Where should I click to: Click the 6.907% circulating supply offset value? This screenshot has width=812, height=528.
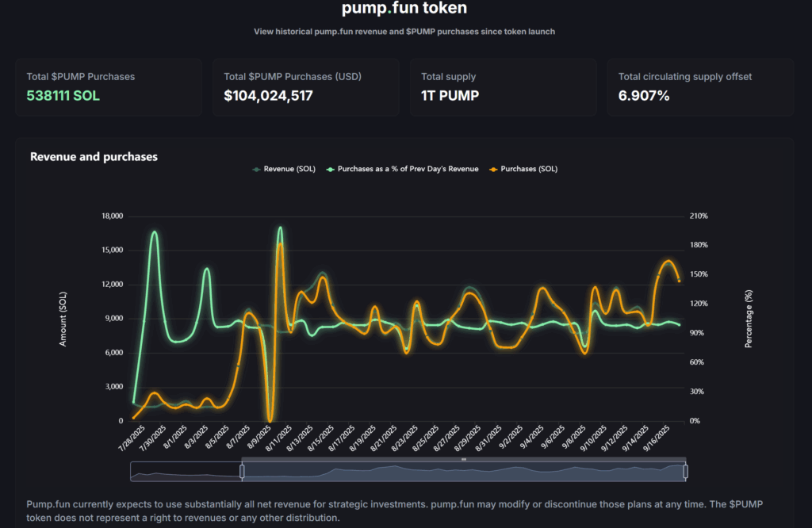click(x=644, y=96)
